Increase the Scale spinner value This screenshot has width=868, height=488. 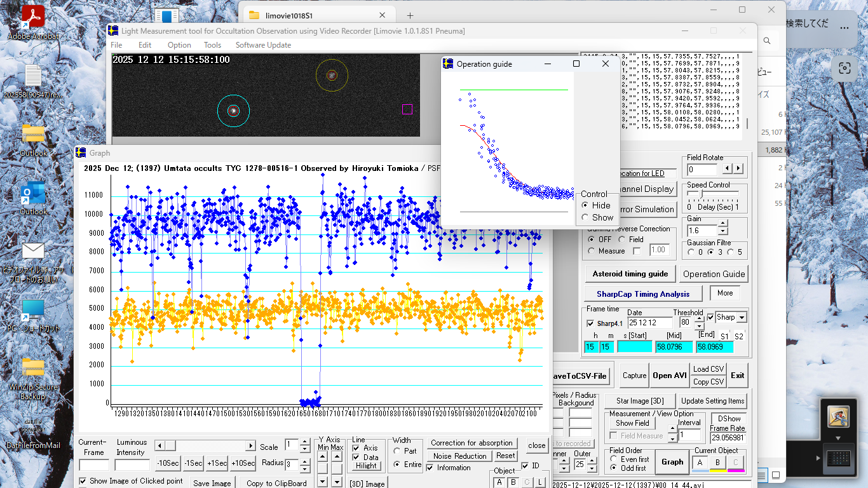point(306,442)
